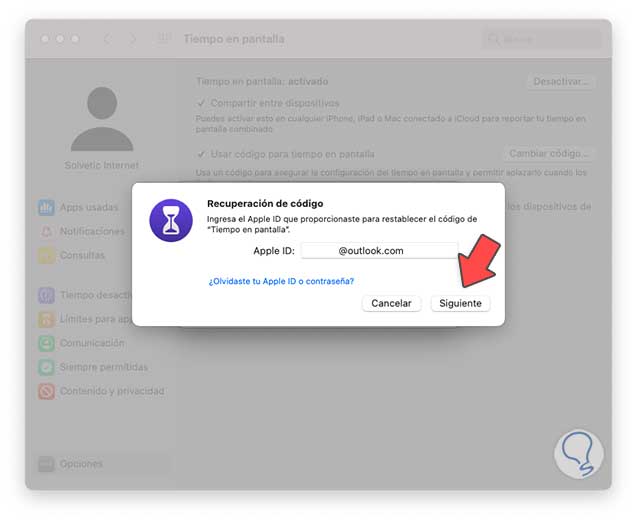Click the Solvetic Internet user name
637x521 pixels.
pyautogui.click(x=102, y=165)
